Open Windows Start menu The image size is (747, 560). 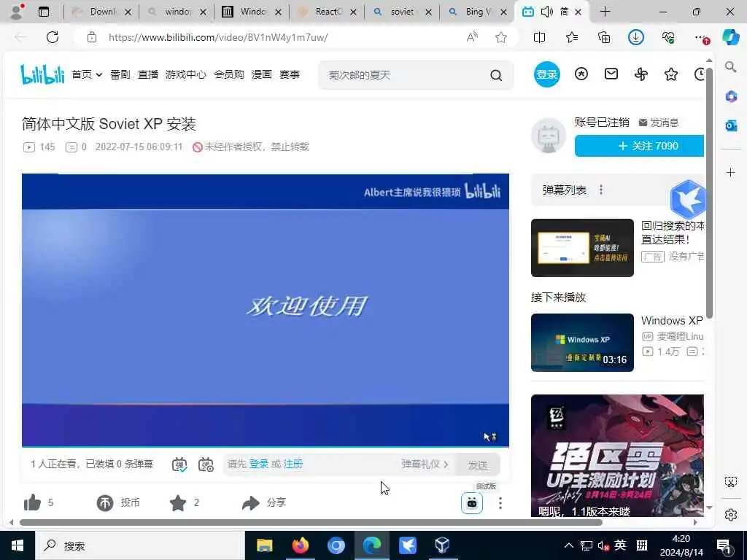click(18, 545)
